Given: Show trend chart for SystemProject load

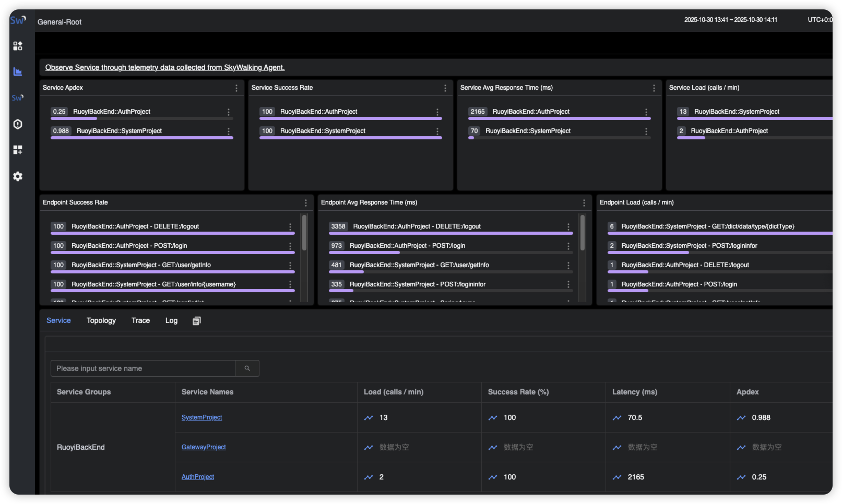Looking at the screenshot, I should point(369,418).
